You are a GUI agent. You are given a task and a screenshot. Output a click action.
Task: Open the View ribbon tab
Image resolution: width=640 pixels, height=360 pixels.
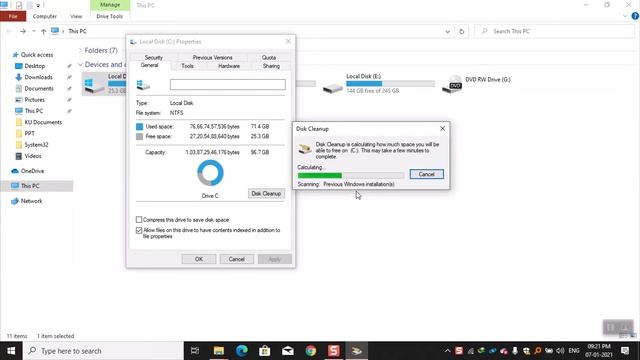point(76,16)
